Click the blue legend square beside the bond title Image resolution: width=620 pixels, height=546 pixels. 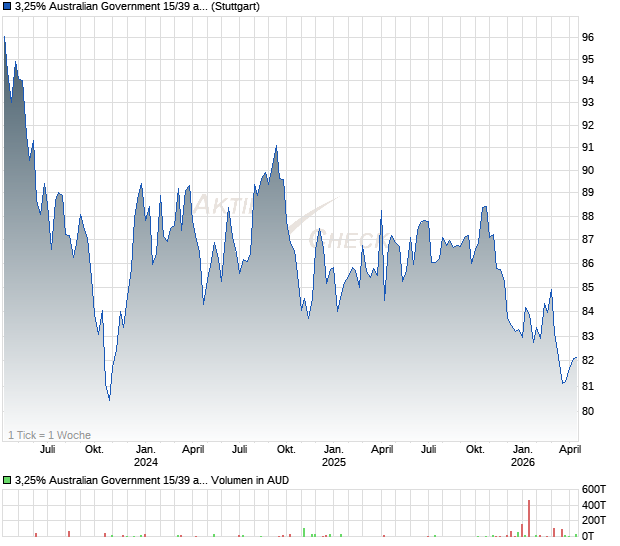tap(8, 8)
